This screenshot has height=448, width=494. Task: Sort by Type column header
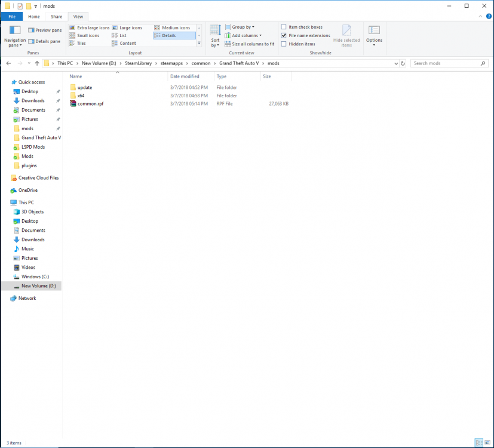tap(237, 76)
